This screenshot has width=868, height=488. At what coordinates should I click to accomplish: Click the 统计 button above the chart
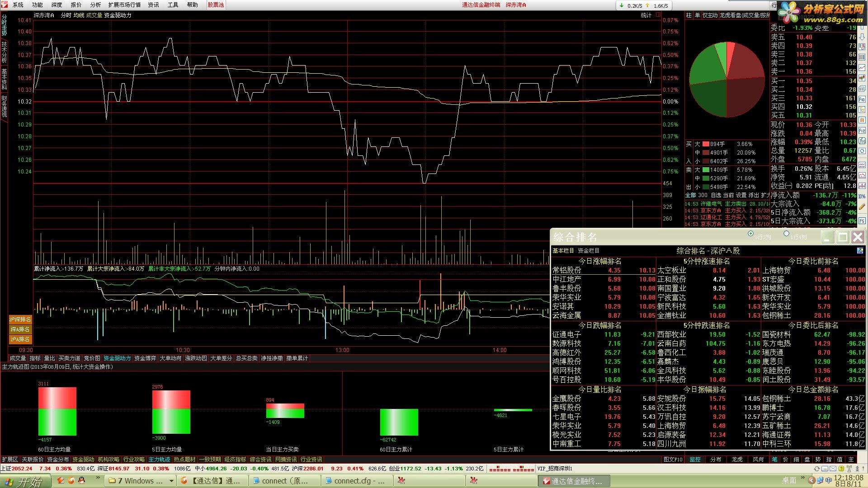(646, 15)
